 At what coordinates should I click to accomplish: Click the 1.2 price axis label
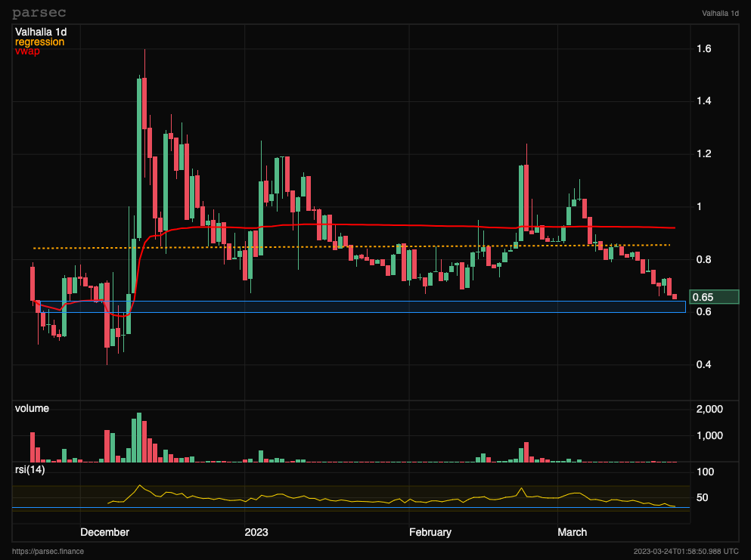click(703, 153)
